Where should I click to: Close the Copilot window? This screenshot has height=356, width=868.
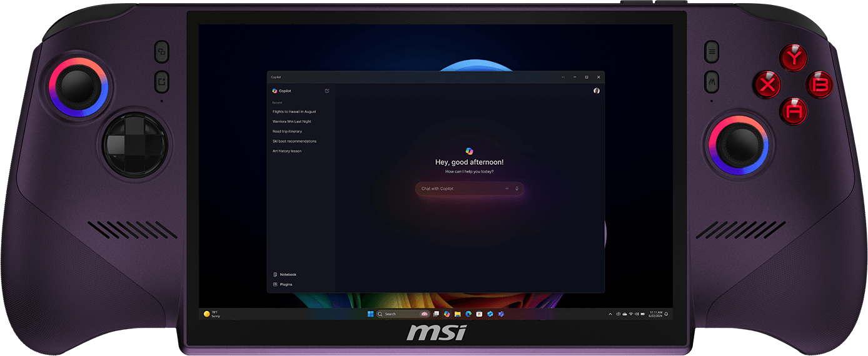tap(598, 77)
